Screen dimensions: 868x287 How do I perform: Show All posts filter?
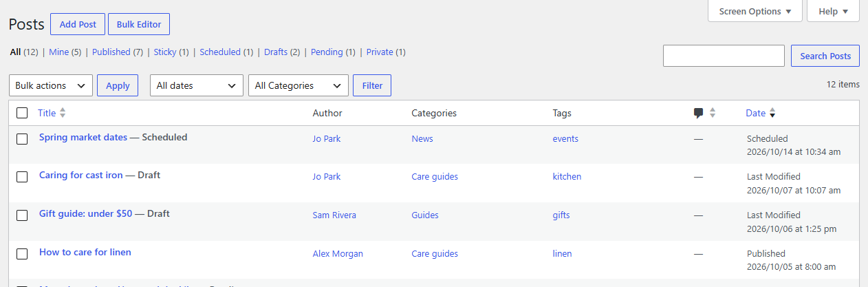point(15,52)
